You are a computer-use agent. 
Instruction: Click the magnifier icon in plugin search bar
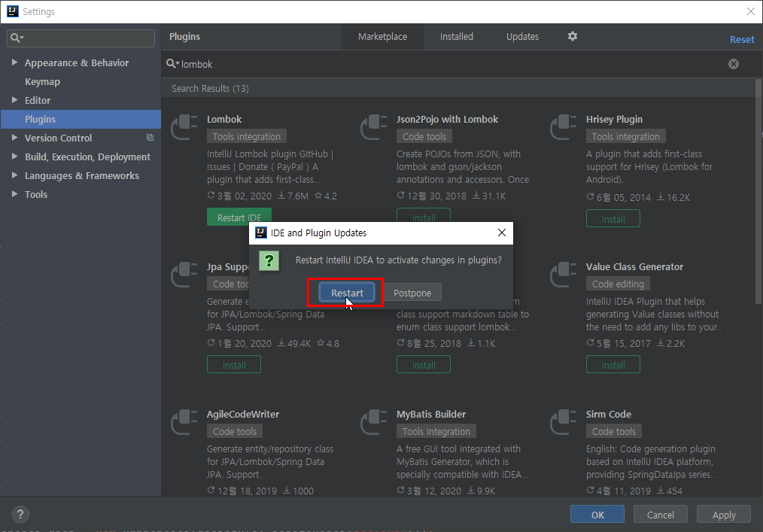(x=173, y=64)
